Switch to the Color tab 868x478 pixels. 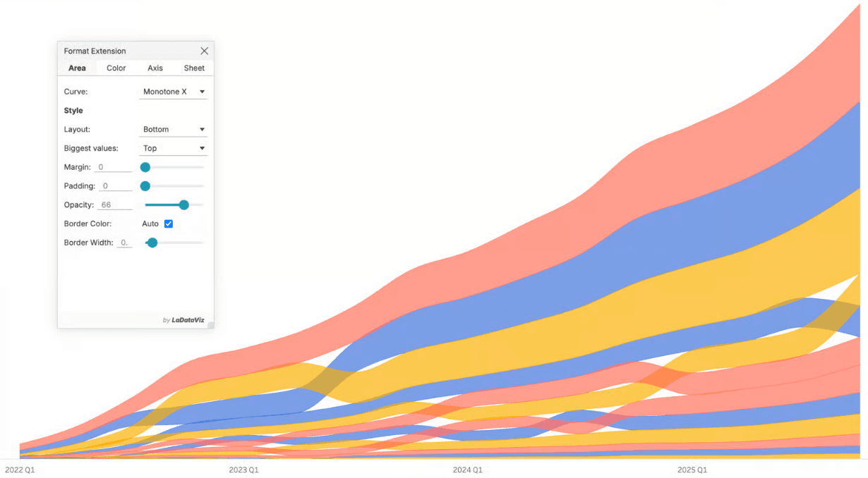116,68
